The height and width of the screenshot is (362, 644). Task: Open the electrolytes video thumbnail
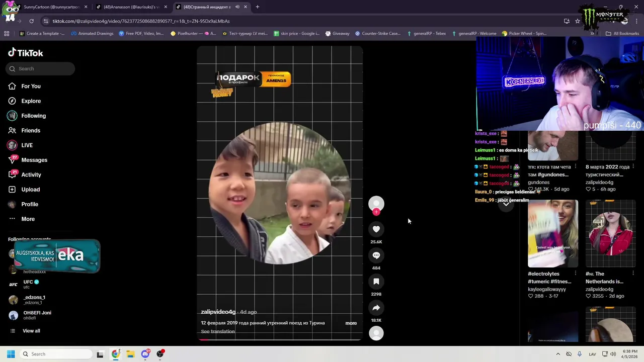[x=553, y=234]
